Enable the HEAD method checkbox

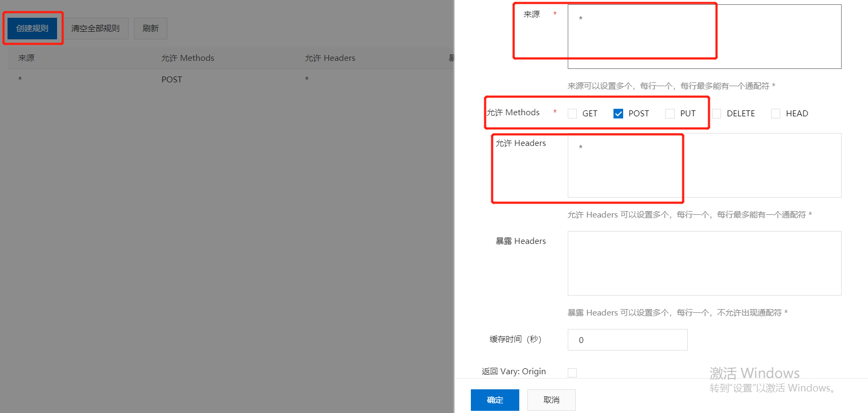776,114
